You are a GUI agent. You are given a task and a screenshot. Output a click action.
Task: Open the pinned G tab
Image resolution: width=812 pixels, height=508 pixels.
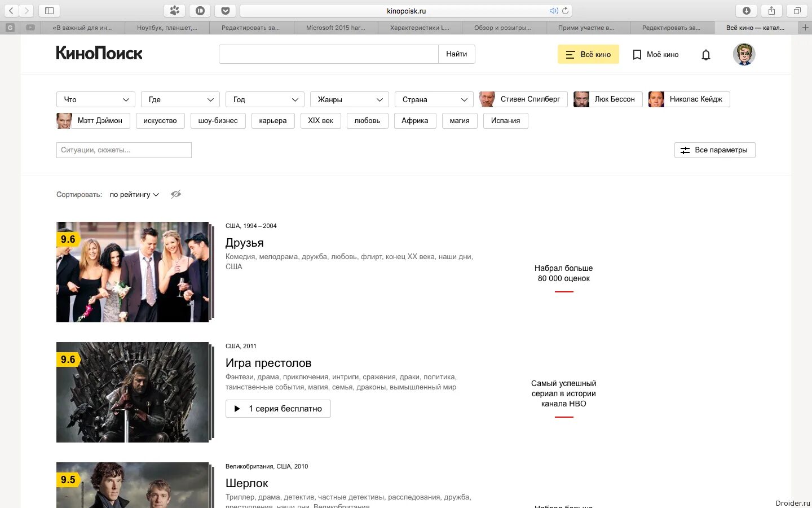pos(10,28)
